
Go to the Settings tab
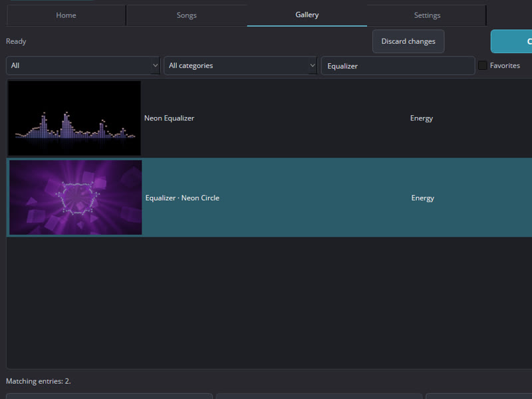427,15
